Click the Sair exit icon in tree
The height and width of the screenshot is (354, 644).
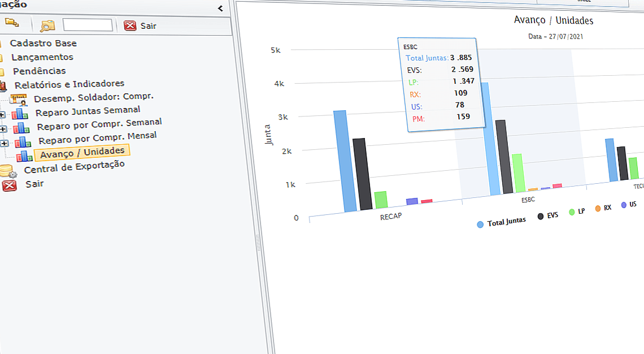pyautogui.click(x=10, y=186)
